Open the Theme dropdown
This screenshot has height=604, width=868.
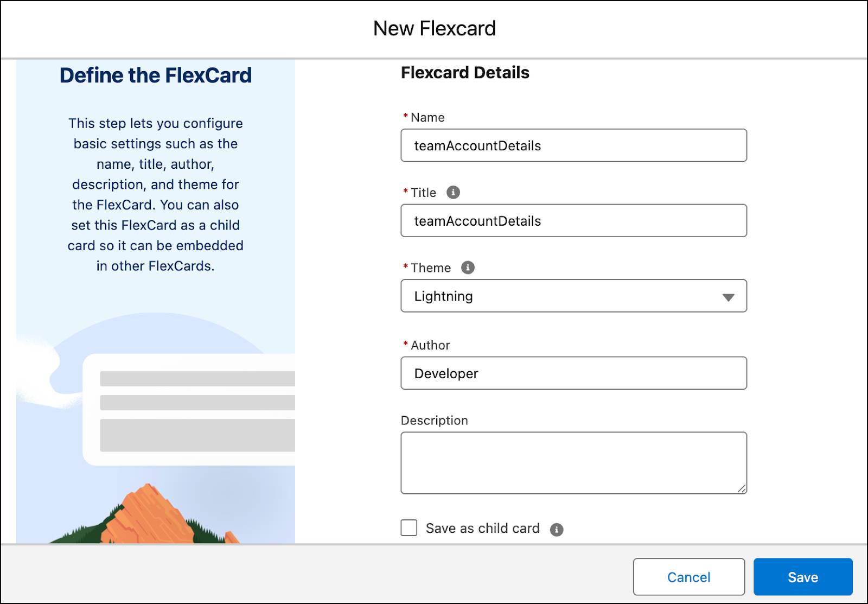click(x=573, y=296)
